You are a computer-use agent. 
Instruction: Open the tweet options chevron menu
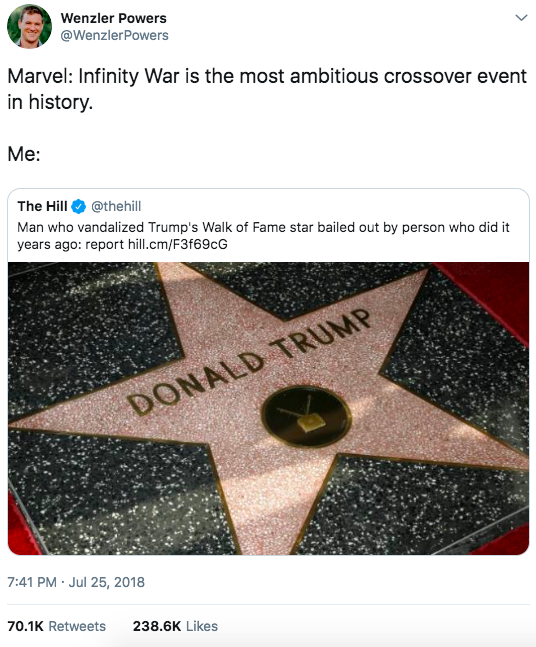point(521,18)
